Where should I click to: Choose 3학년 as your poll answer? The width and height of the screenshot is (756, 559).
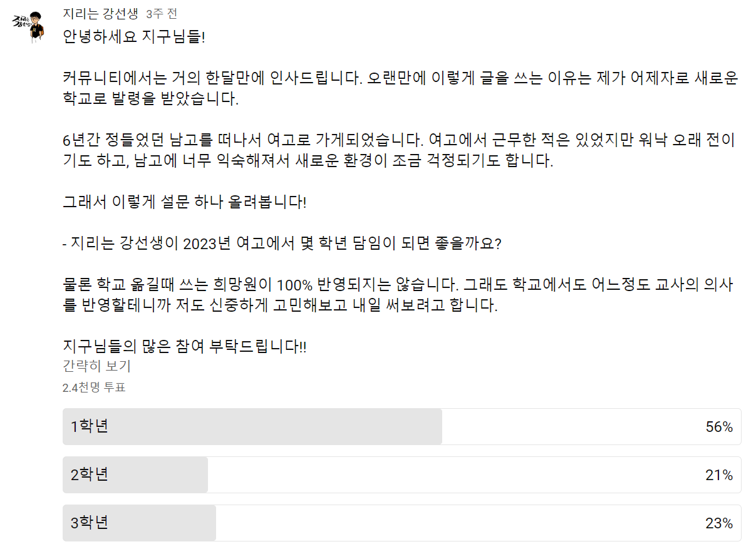[251, 523]
